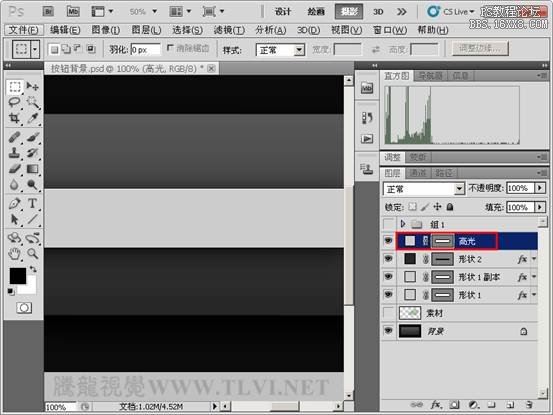
Task: Select the Gradient tool
Action: point(32,170)
